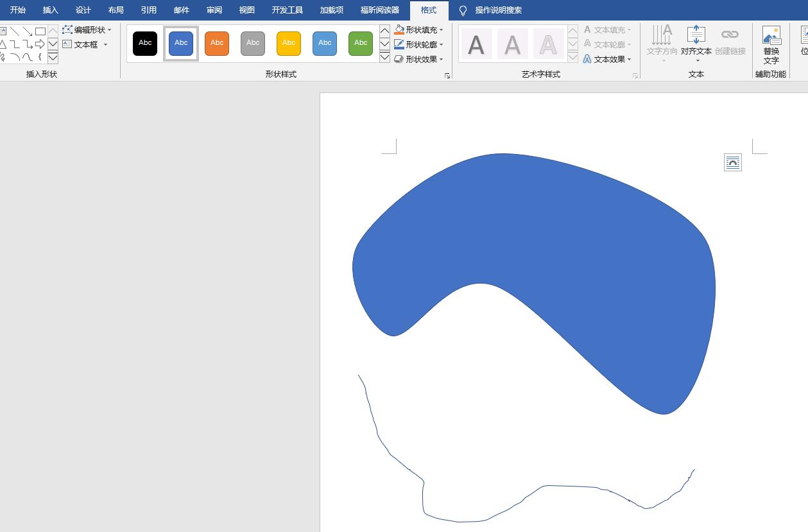
Task: Choose the second light gray WordArt style
Action: pyautogui.click(x=512, y=44)
